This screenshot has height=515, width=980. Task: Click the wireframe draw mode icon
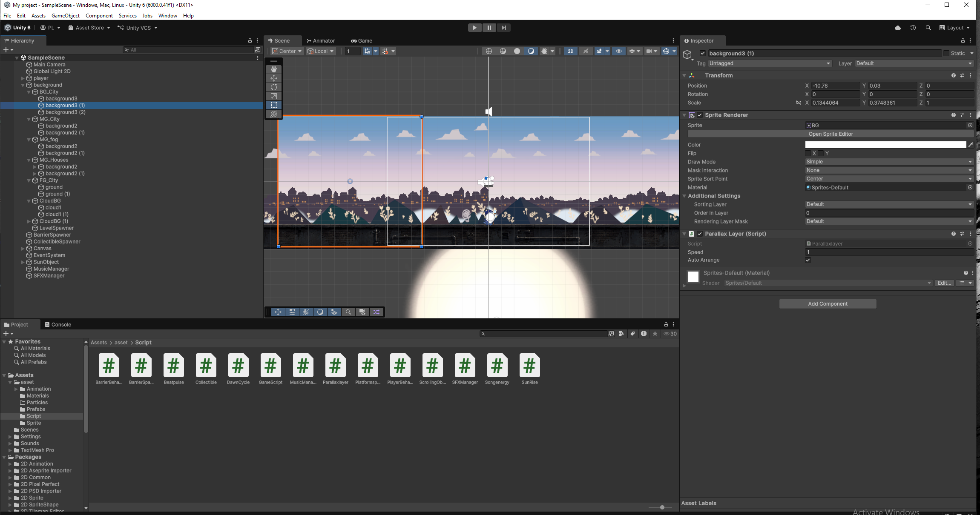coord(489,51)
